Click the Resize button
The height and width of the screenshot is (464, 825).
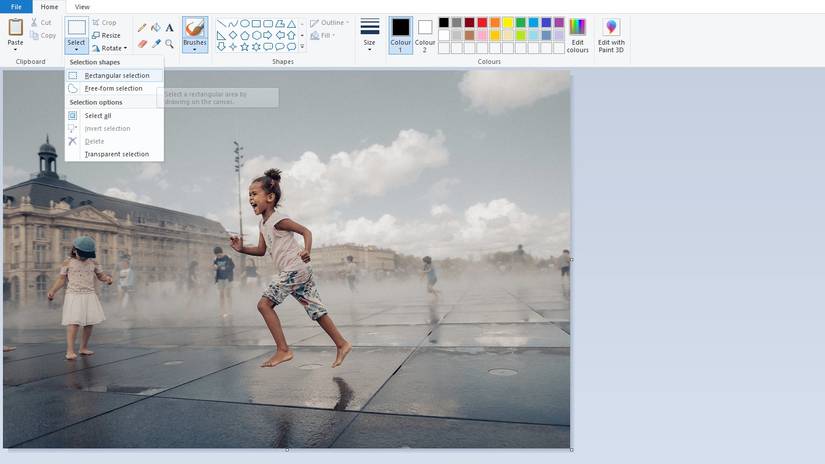106,35
